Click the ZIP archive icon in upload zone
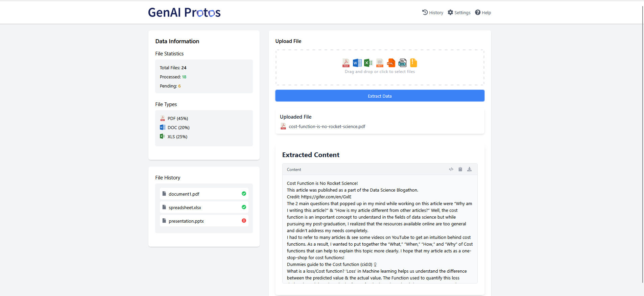This screenshot has width=644, height=296. 413,63
